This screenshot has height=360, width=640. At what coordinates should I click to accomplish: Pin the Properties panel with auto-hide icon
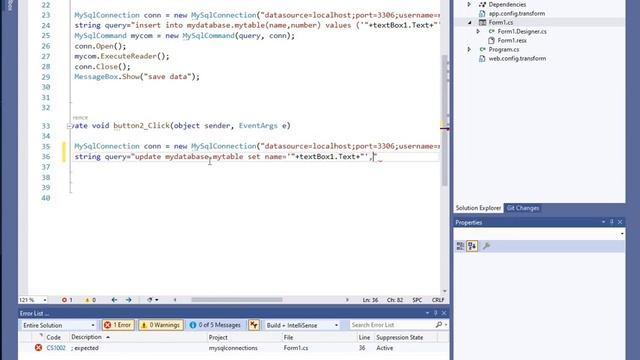[611, 222]
